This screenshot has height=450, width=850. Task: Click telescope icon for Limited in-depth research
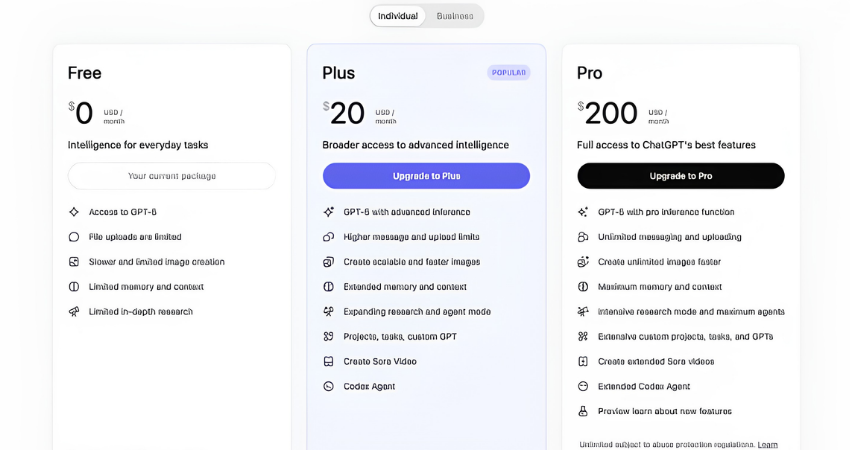pyautogui.click(x=74, y=312)
